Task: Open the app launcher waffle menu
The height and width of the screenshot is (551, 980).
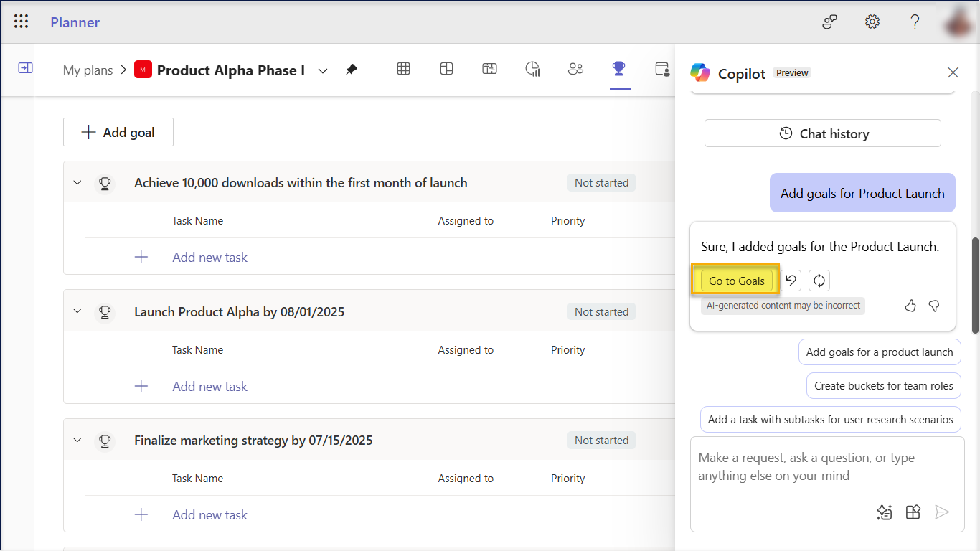Action: [x=22, y=22]
